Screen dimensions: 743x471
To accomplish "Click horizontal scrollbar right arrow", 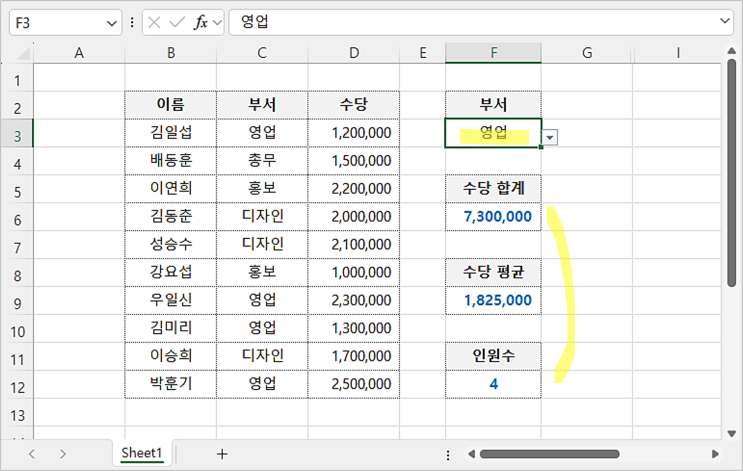I will 715,454.
